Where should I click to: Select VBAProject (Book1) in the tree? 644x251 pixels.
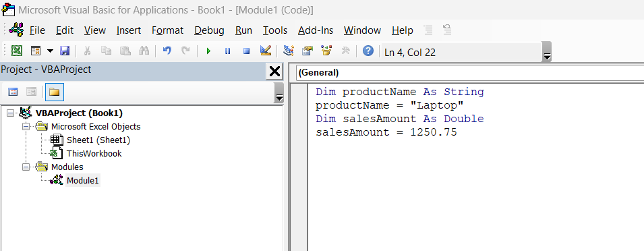[79, 113]
